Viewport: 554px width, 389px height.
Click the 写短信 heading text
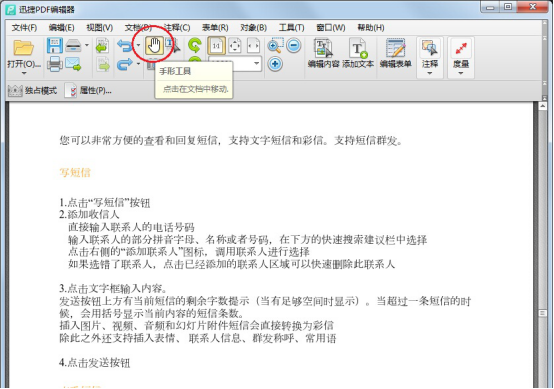coord(75,172)
